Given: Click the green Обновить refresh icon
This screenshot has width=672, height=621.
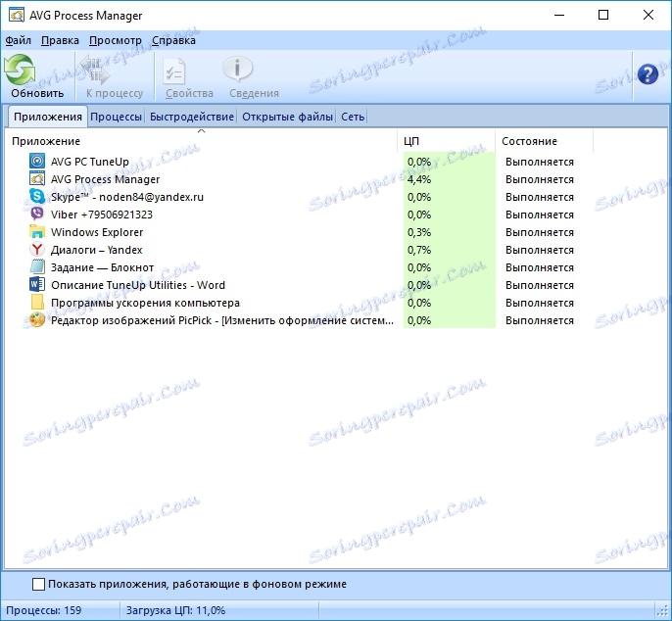Looking at the screenshot, I should point(20,70).
